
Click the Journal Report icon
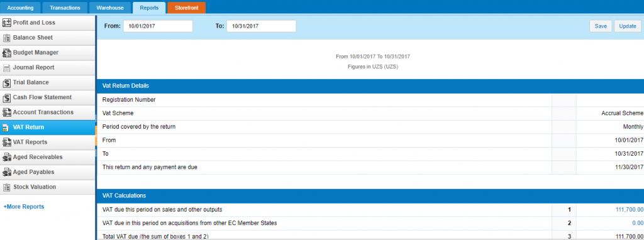coord(6,68)
